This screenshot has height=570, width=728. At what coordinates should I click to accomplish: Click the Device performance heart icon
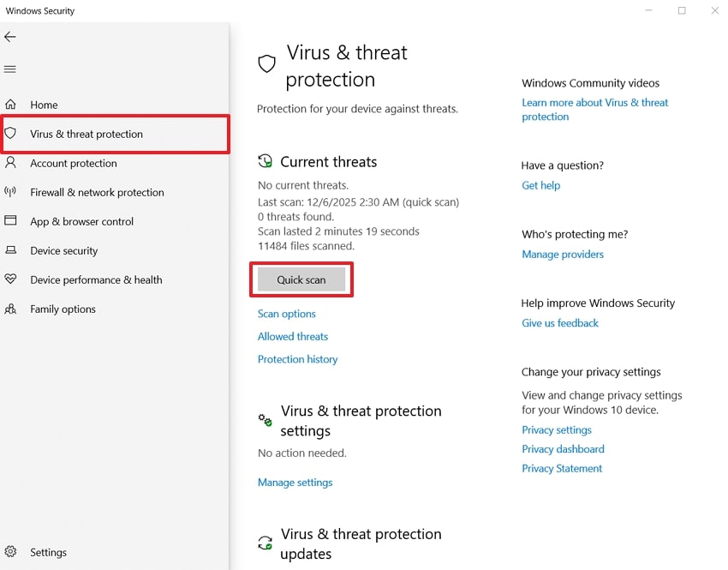tap(11, 279)
